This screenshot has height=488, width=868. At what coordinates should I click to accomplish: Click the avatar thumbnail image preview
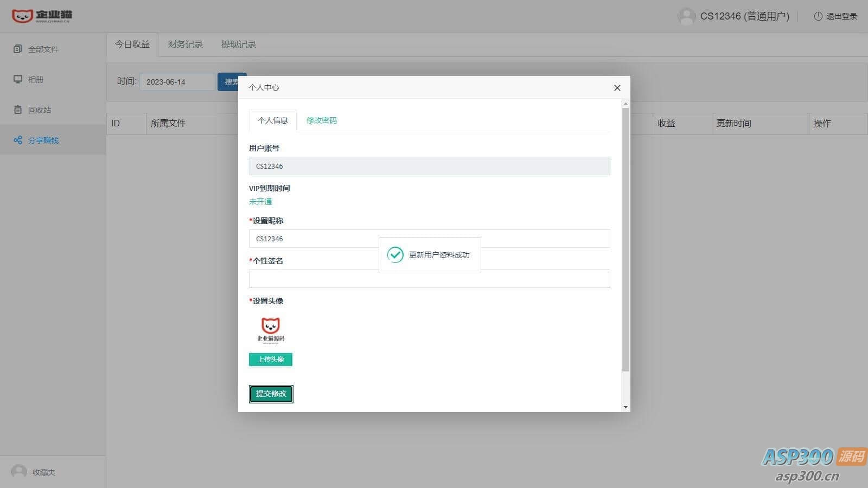point(271,330)
